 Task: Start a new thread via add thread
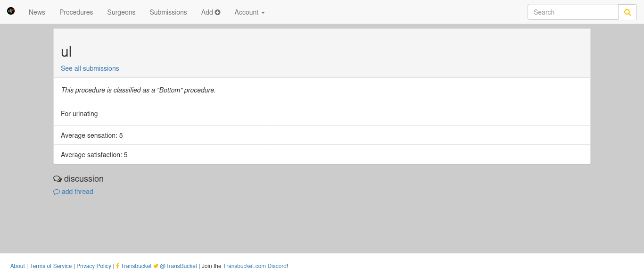77,192
